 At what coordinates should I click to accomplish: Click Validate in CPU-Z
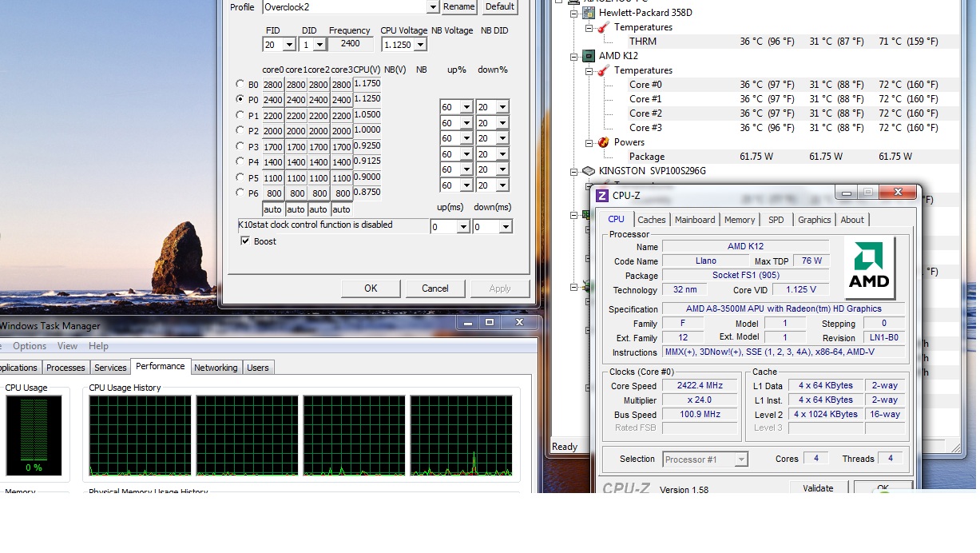pyautogui.click(x=818, y=487)
